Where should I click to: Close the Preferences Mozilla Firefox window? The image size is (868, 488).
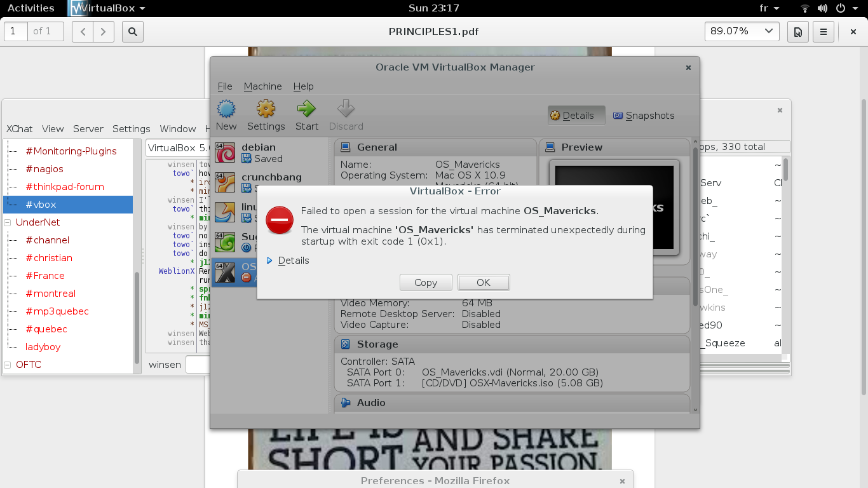[x=623, y=481]
